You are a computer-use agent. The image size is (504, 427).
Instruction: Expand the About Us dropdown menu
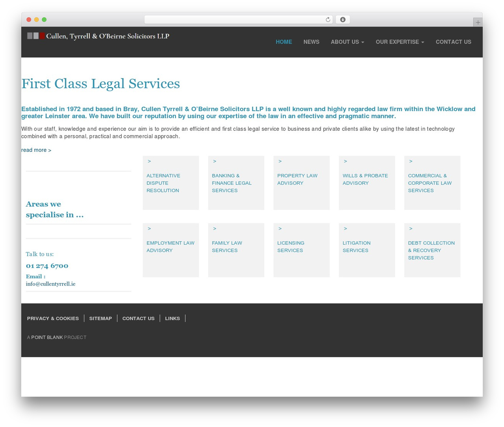(347, 42)
